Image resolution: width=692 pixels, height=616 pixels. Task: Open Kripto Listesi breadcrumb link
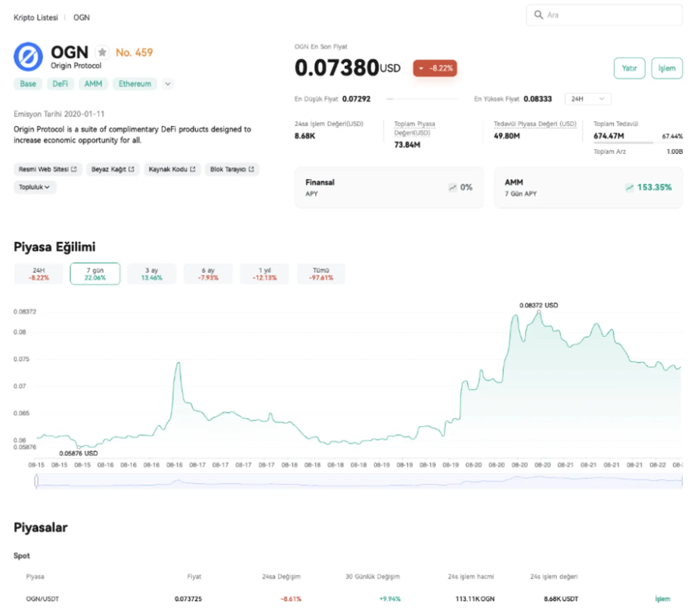pyautogui.click(x=35, y=17)
